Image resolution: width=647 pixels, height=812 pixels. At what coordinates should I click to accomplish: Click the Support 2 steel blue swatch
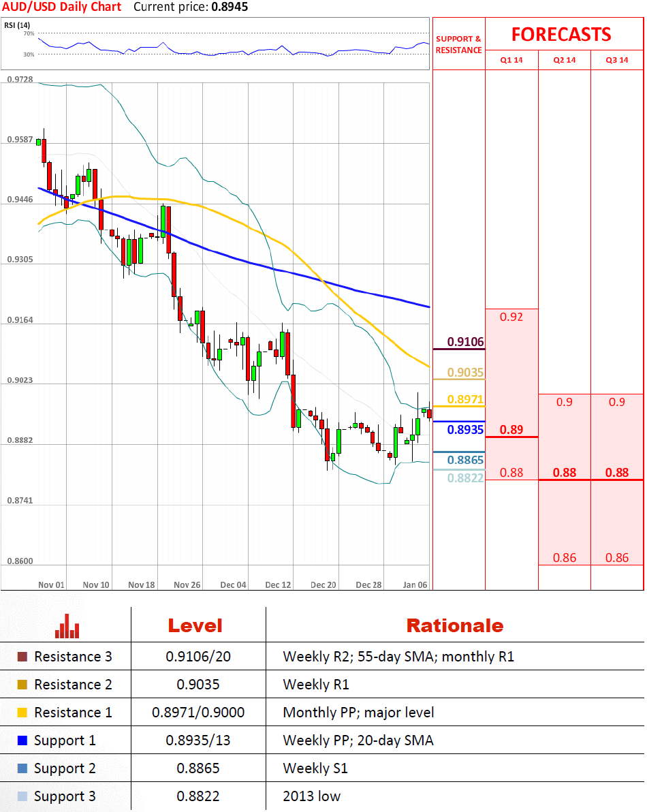pos(22,769)
